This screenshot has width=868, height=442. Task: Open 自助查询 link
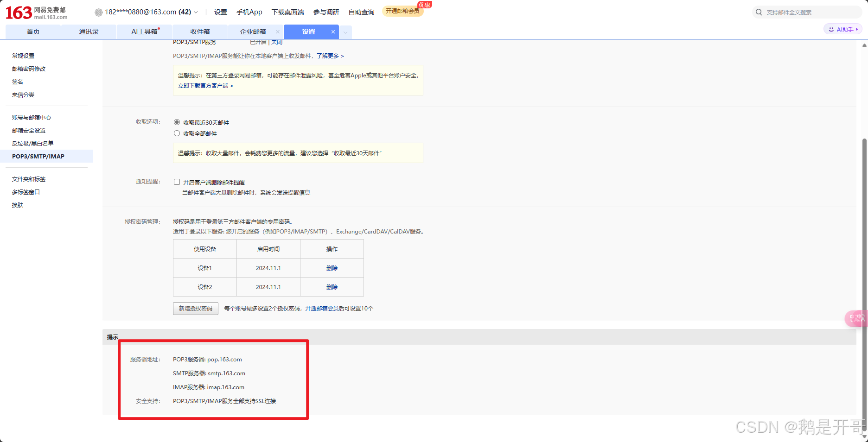(x=361, y=12)
